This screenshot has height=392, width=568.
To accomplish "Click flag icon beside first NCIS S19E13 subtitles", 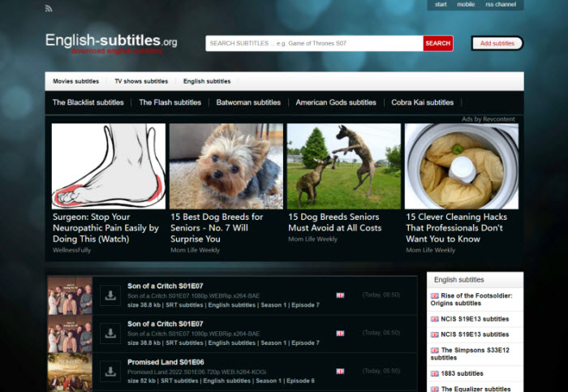I will point(435,319).
